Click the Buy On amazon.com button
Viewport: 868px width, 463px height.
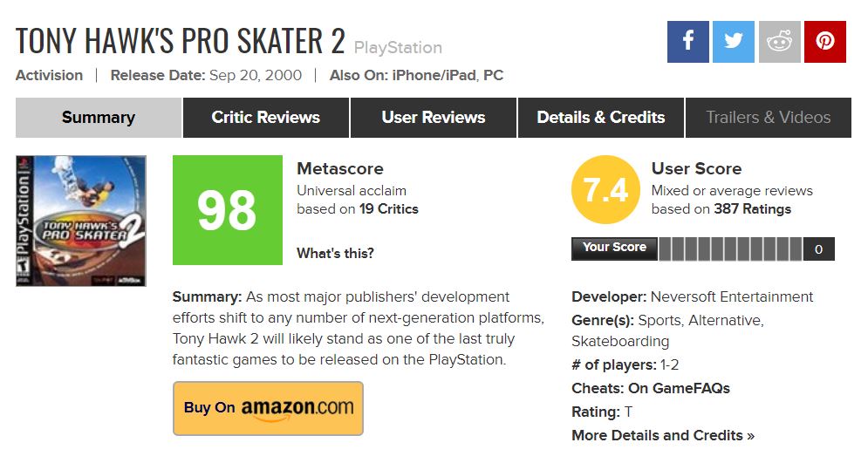click(x=268, y=408)
